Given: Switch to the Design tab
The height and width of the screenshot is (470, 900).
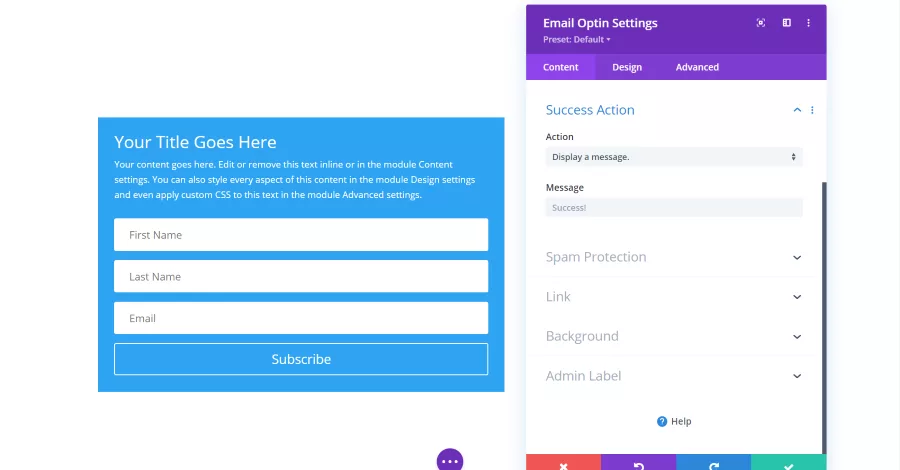Looking at the screenshot, I should click(x=627, y=67).
